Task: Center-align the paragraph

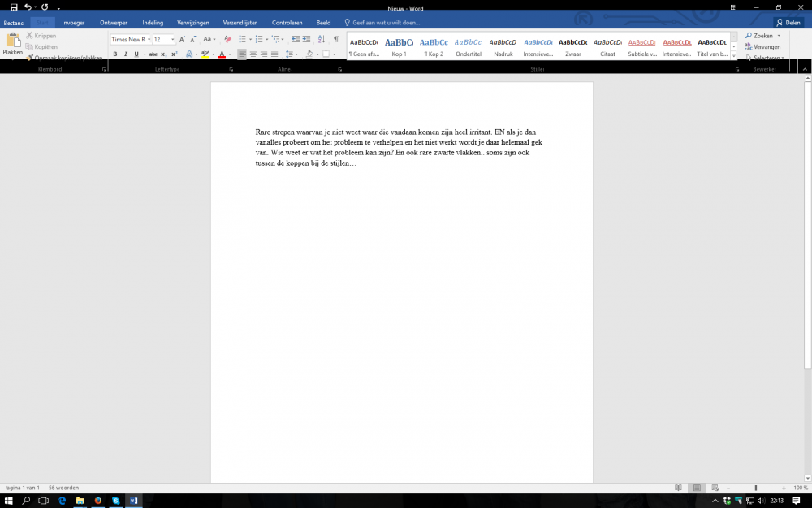Action: click(253, 54)
